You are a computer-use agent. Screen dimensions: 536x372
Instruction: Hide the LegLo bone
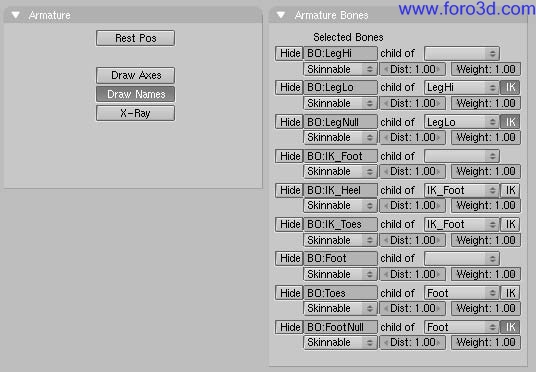click(x=289, y=88)
